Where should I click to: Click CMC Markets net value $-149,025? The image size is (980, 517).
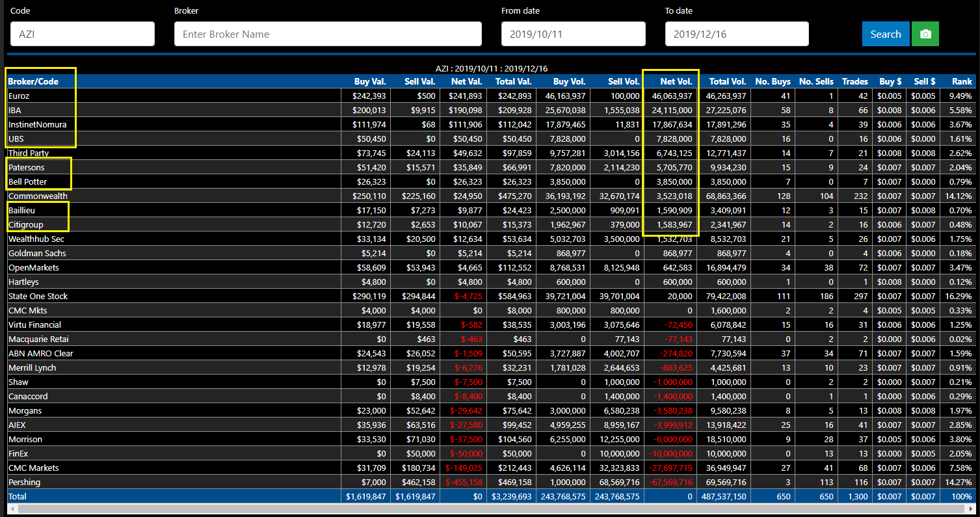(464, 468)
